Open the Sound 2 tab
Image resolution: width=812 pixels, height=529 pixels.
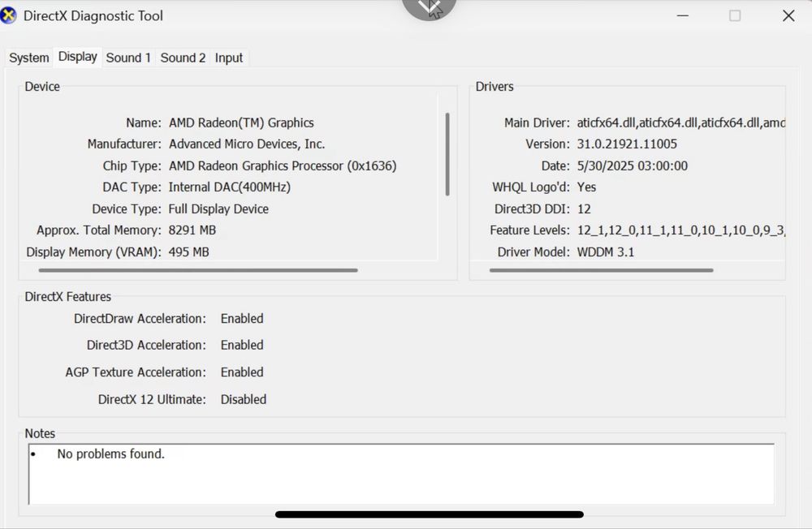pos(183,58)
